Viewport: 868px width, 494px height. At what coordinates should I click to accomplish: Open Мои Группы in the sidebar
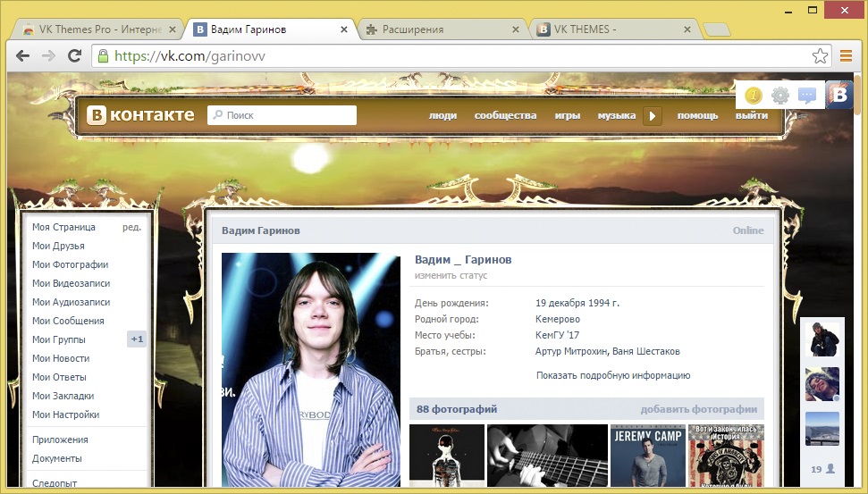59,339
